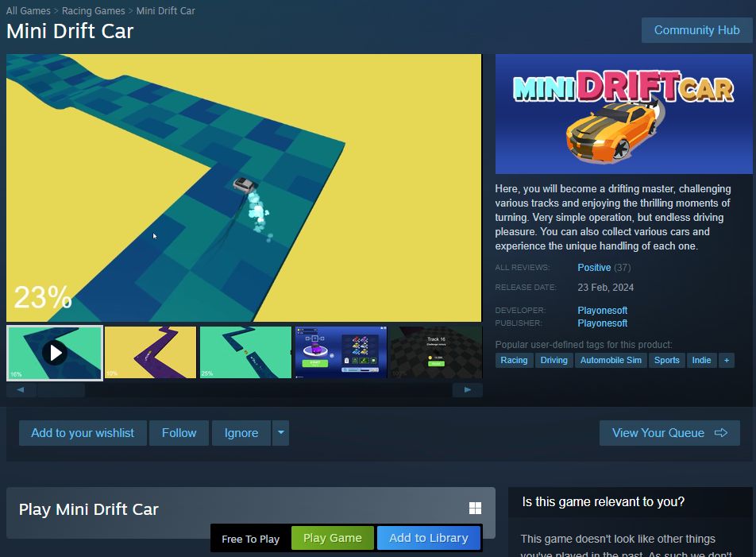Open the main gameplay video preview
The height and width of the screenshot is (557, 756).
[244, 188]
